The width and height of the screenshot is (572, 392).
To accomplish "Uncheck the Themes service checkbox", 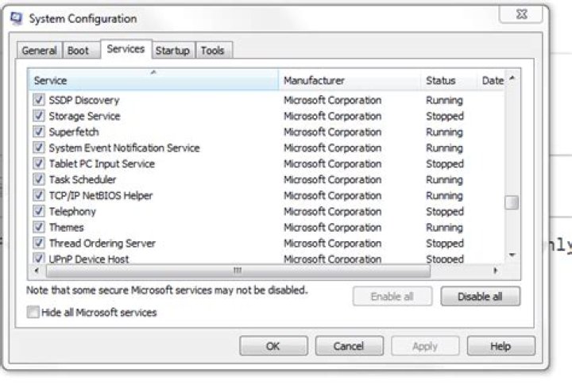I will (x=39, y=227).
